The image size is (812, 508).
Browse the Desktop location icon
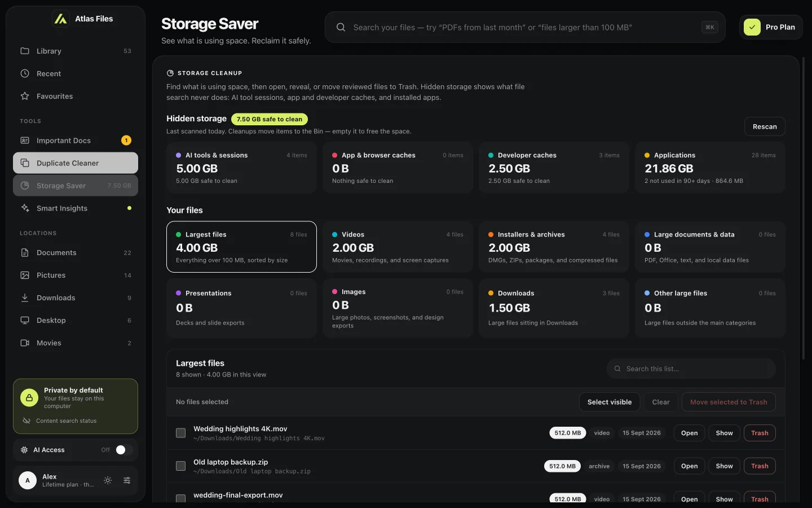25,321
